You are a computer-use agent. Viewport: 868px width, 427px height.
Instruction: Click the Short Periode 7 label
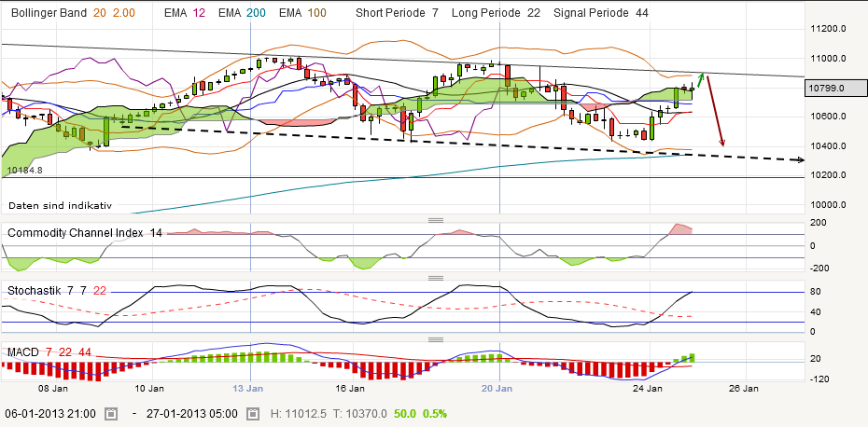point(397,13)
